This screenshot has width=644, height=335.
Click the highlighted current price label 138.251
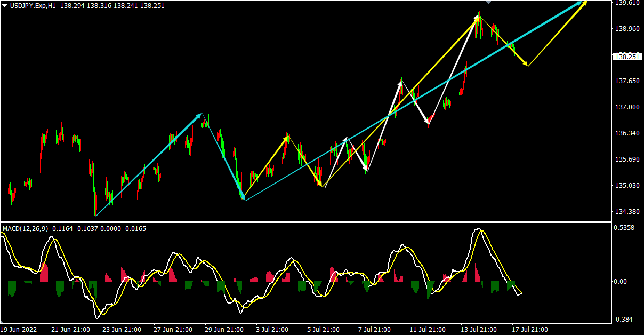tap(627, 57)
